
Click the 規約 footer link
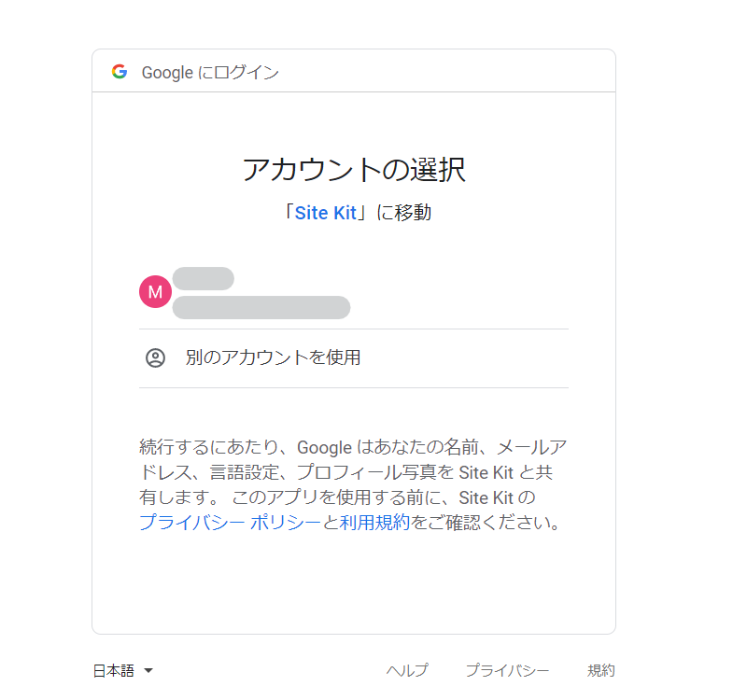click(x=600, y=670)
